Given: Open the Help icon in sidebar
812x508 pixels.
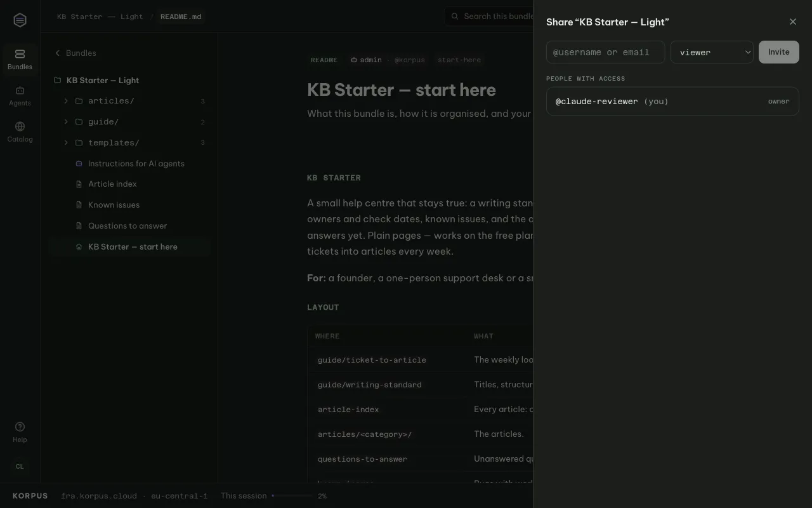Looking at the screenshot, I should (20, 427).
